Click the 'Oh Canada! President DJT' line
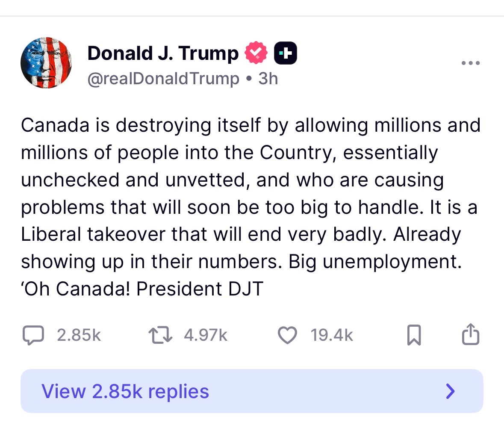This screenshot has width=504, height=437. [142, 289]
